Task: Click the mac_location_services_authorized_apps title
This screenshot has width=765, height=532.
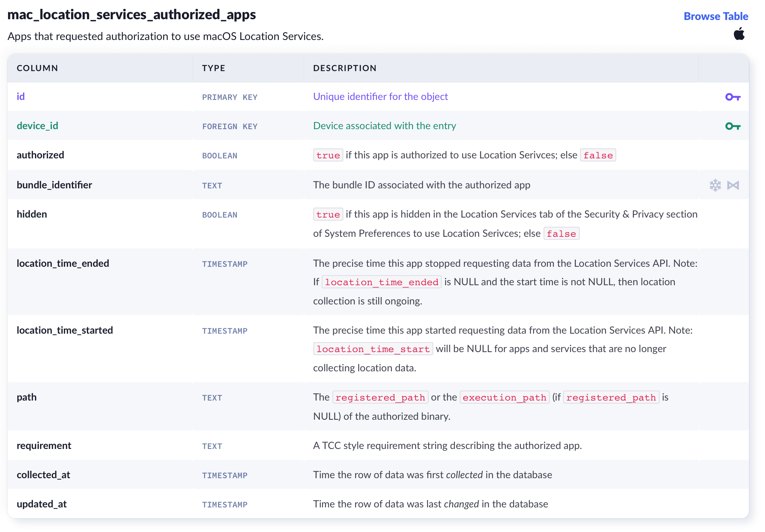Action: pos(131,15)
